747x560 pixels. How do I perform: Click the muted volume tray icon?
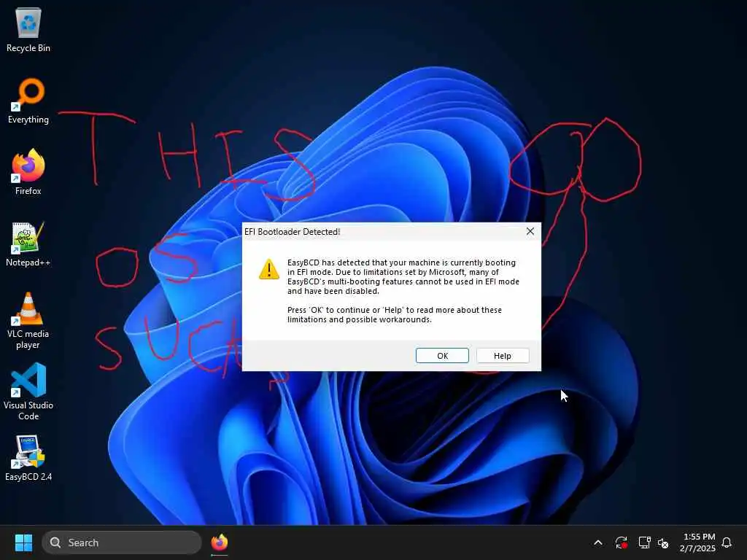tap(663, 542)
